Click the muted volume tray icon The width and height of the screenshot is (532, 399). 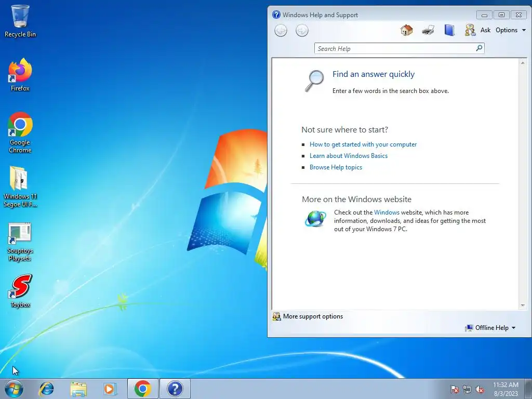pyautogui.click(x=480, y=390)
